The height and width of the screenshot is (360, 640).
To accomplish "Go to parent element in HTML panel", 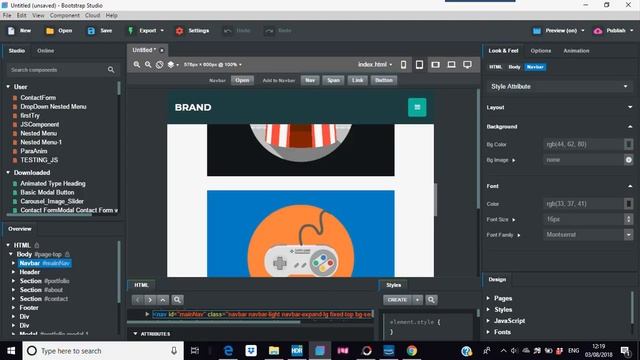I will [x=163, y=300].
